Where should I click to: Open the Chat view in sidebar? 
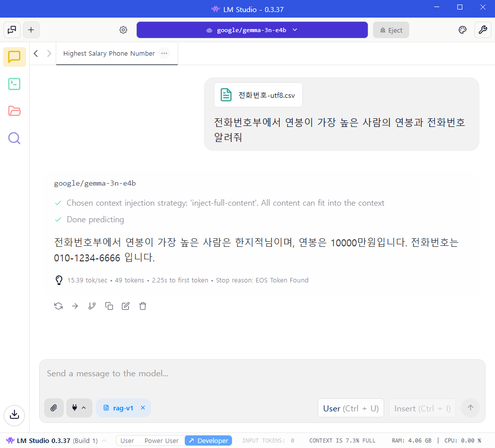15,57
